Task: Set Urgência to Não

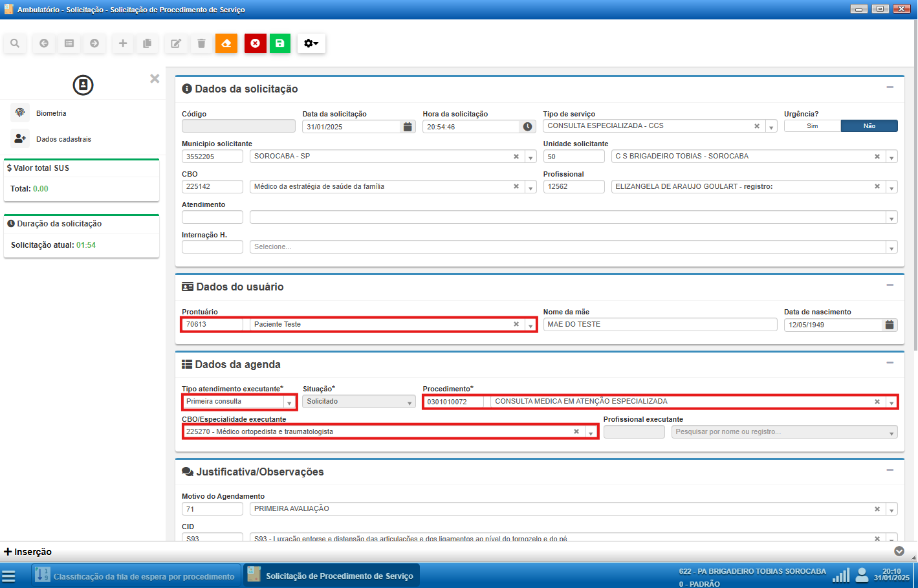Action: [x=869, y=126]
